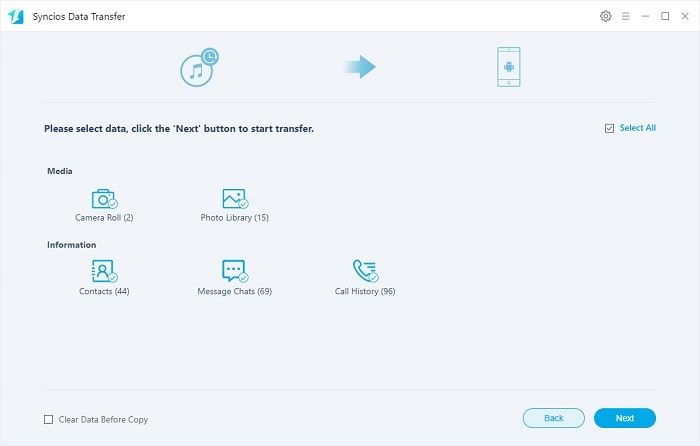Click the Message Chats (69) label
The image size is (700, 446).
click(234, 292)
